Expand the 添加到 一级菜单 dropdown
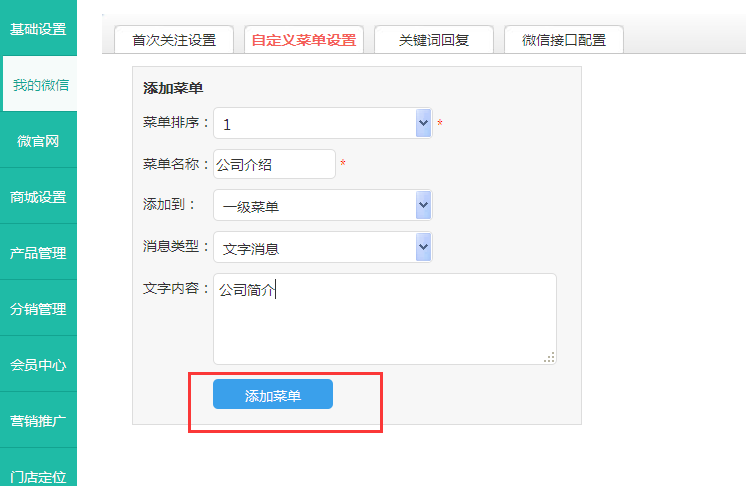746x486 pixels. 323,206
